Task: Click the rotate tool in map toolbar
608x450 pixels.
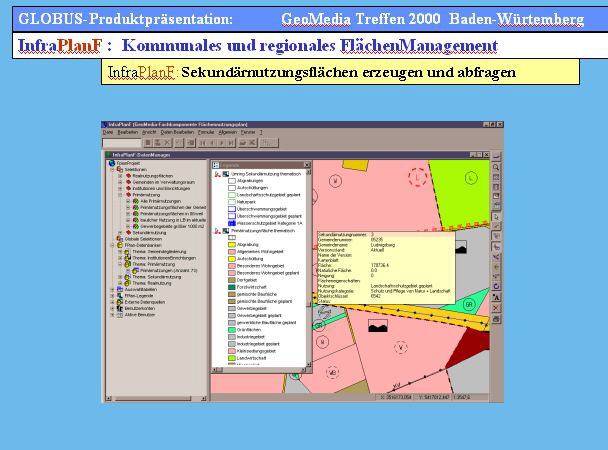Action: click(496, 286)
